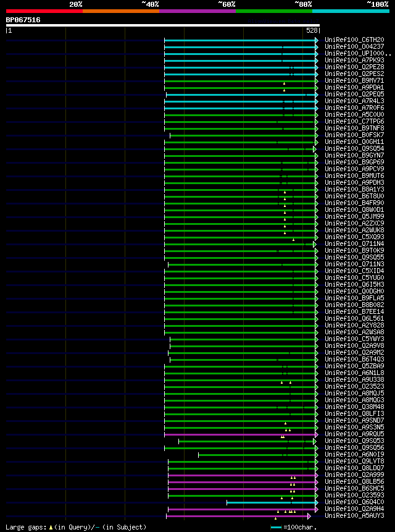Select hit label UniRef100_C5XQ93
The width and height of the screenshot is (395, 532).
[354, 237]
